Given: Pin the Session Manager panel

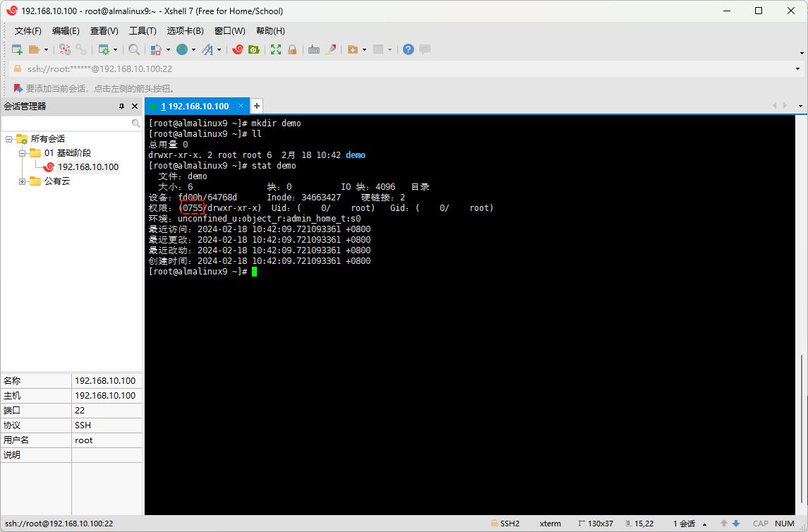Looking at the screenshot, I should pyautogui.click(x=121, y=107).
